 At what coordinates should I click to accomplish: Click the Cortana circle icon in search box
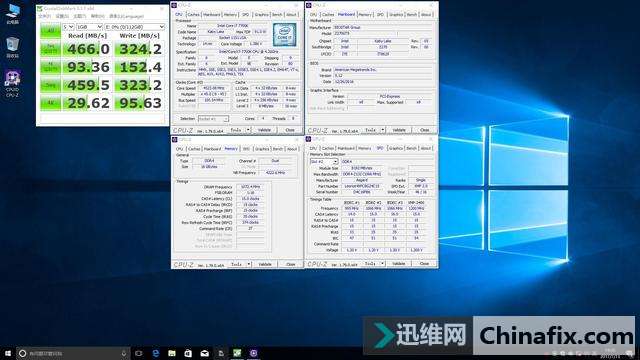[23, 353]
